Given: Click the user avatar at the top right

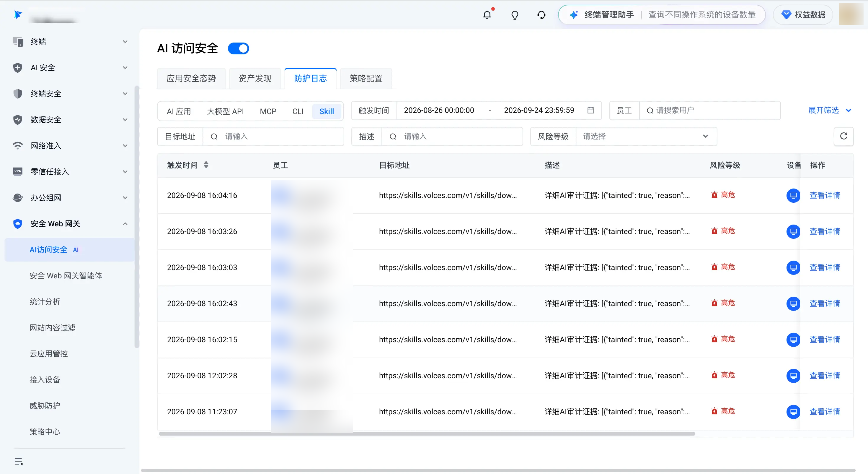Looking at the screenshot, I should [x=851, y=14].
